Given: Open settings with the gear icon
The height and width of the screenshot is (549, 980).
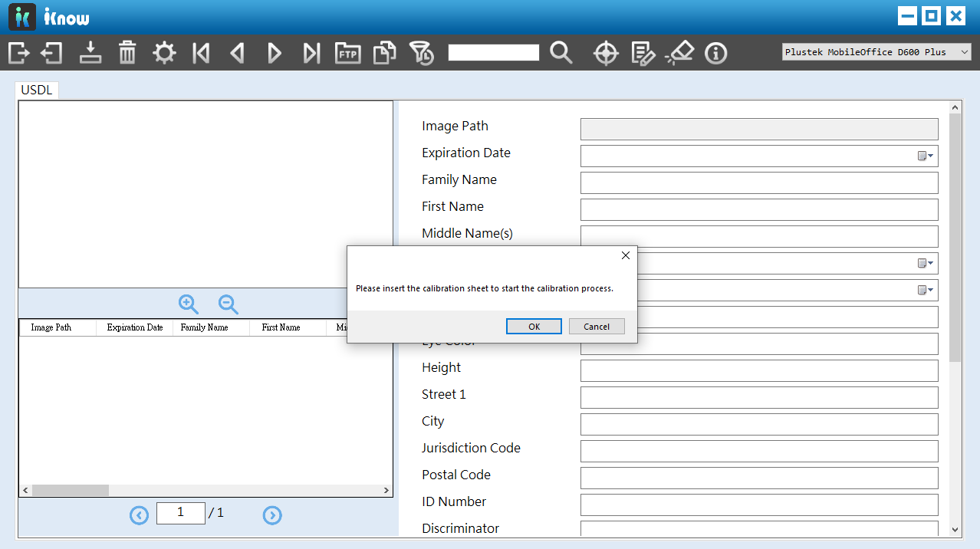Looking at the screenshot, I should point(164,53).
